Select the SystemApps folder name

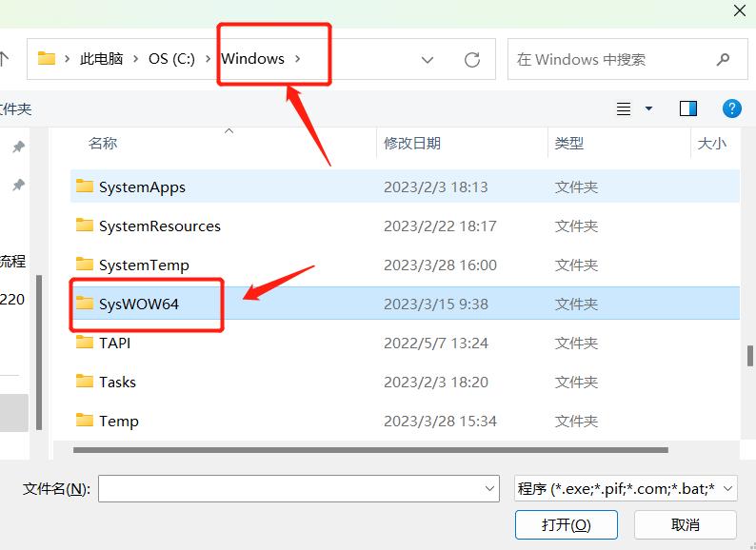(142, 187)
